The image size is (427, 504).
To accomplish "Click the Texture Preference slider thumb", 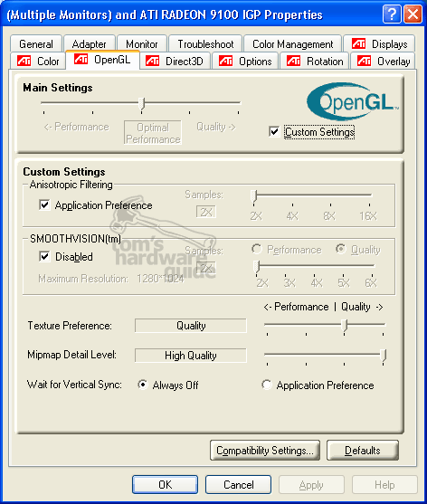I will coord(345,325).
